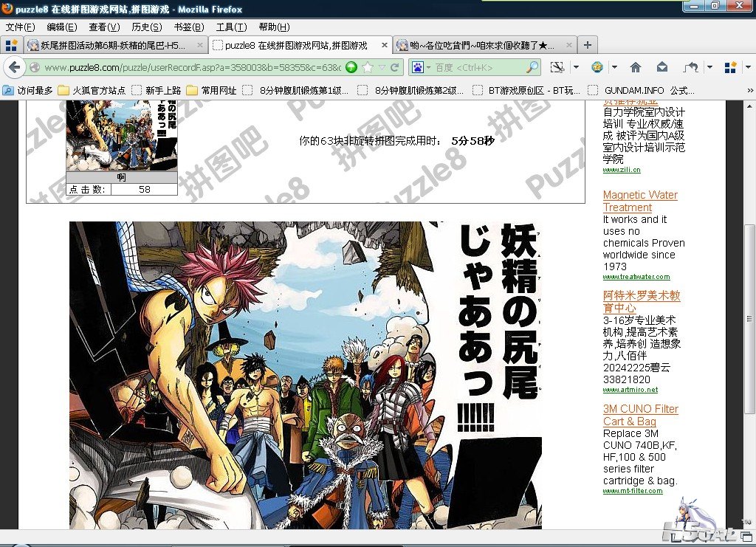Viewport: 756px width, 547px height.
Task: Expand the address bar history dropdown
Action: tap(382, 67)
